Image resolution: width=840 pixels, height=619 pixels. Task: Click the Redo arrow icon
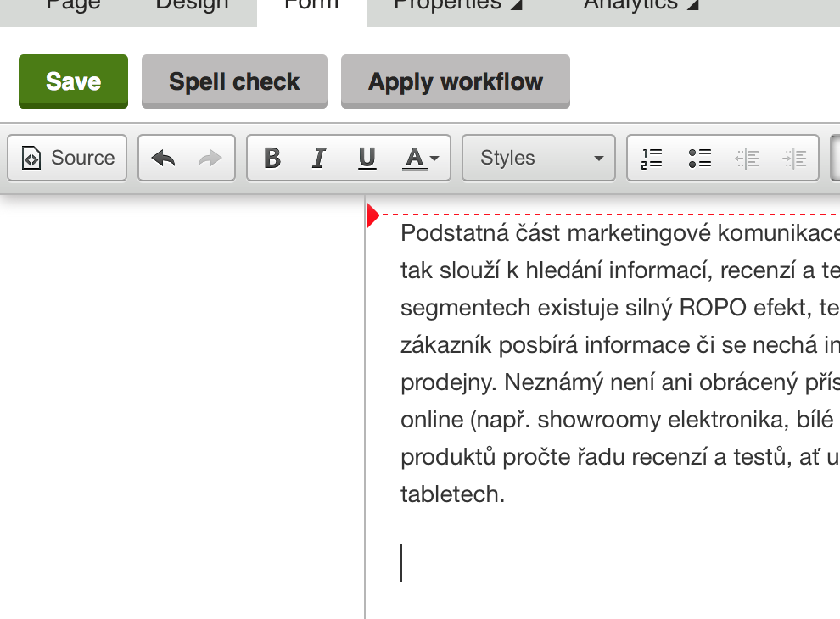pyautogui.click(x=210, y=158)
